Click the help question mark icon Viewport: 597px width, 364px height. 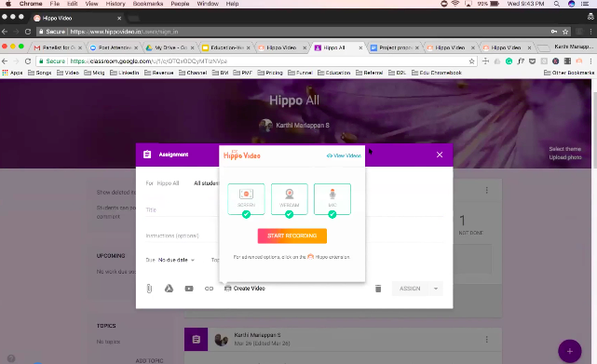[x=11, y=358]
